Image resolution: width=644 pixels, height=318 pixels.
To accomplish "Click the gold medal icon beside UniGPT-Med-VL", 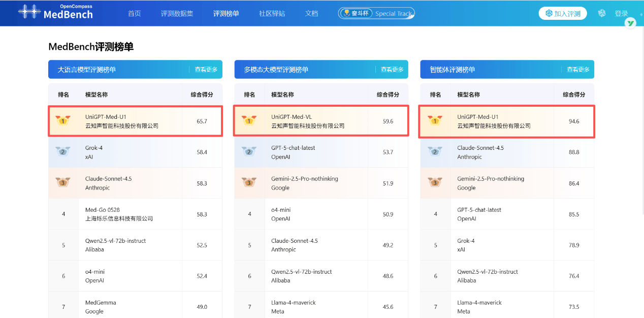I will [x=249, y=120].
